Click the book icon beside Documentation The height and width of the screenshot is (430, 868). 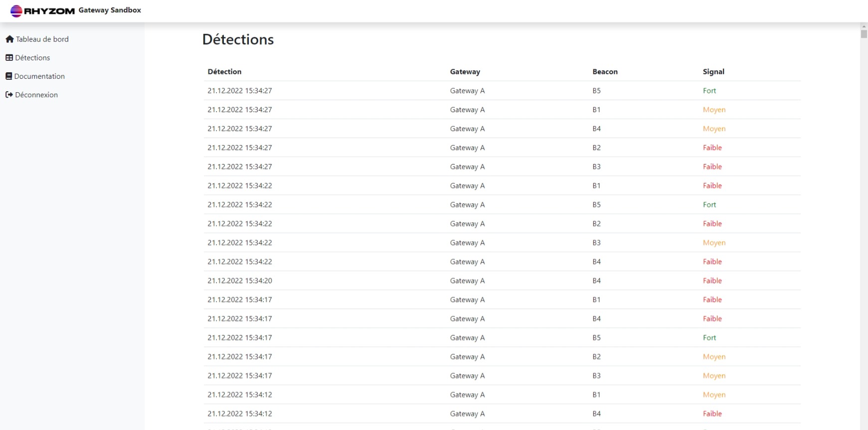8,76
